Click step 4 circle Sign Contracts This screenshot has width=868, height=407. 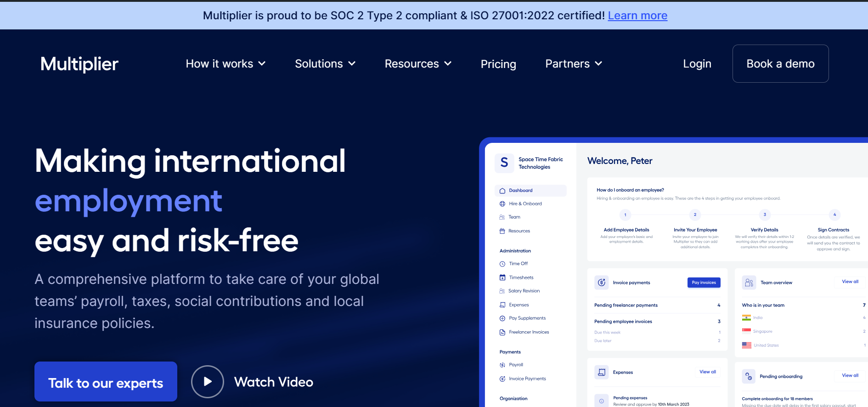[x=834, y=215]
